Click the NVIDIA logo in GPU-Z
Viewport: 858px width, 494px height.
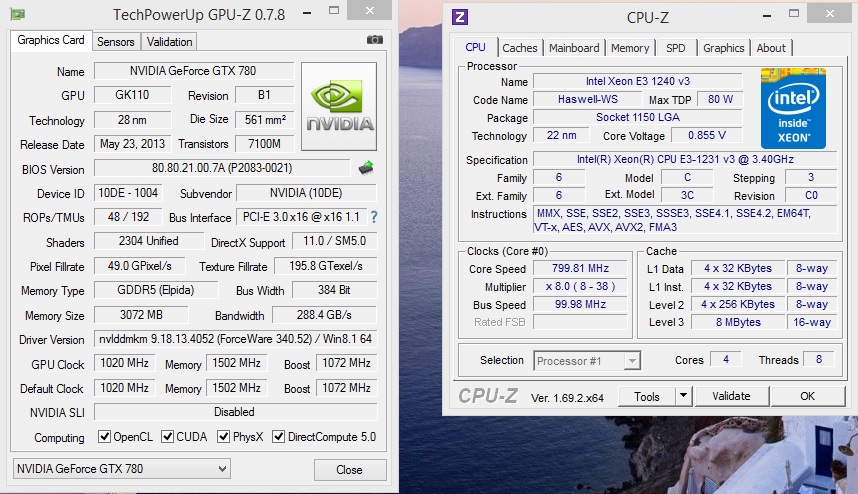[x=339, y=106]
